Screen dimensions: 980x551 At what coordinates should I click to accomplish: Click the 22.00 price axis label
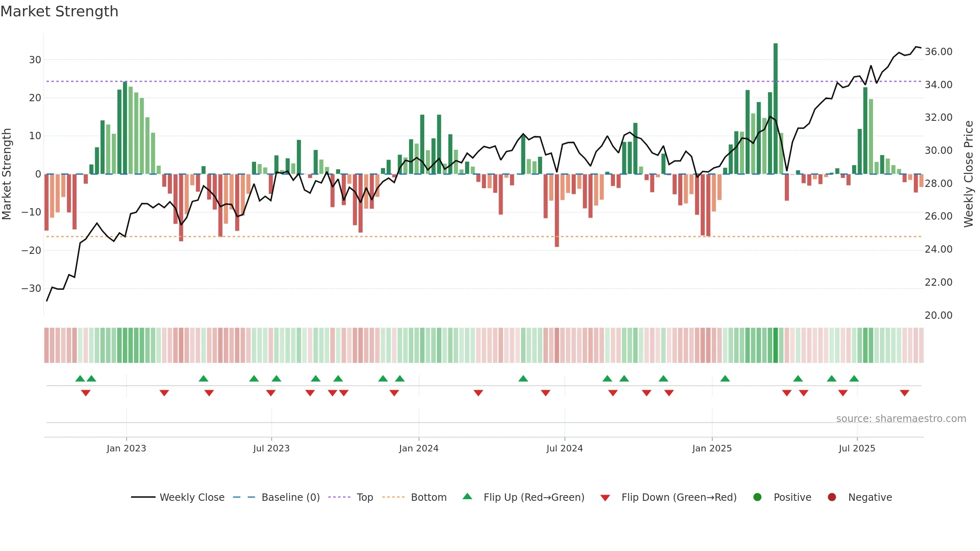point(938,282)
